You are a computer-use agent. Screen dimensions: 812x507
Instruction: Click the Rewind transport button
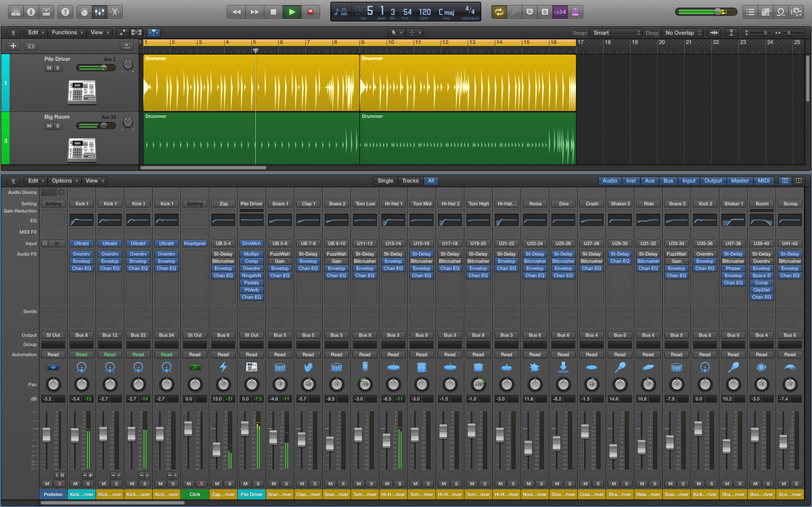pyautogui.click(x=236, y=11)
